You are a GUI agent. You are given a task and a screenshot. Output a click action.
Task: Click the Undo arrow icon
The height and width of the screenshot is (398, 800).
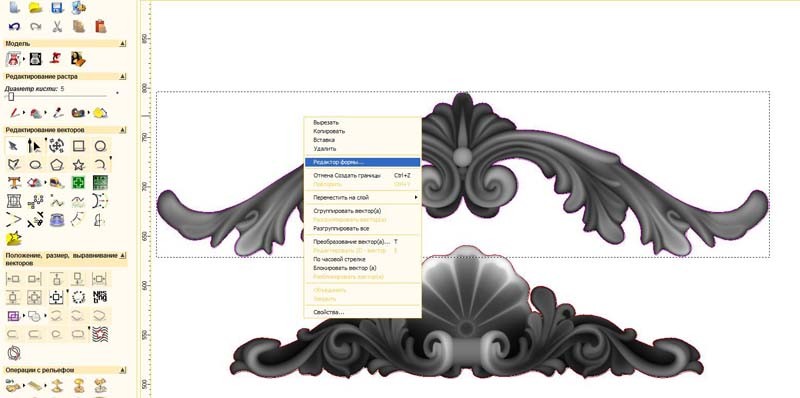click(x=14, y=26)
